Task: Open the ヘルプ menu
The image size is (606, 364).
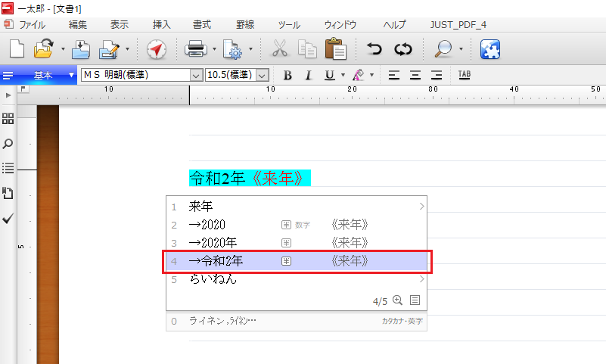Action: [x=394, y=25]
